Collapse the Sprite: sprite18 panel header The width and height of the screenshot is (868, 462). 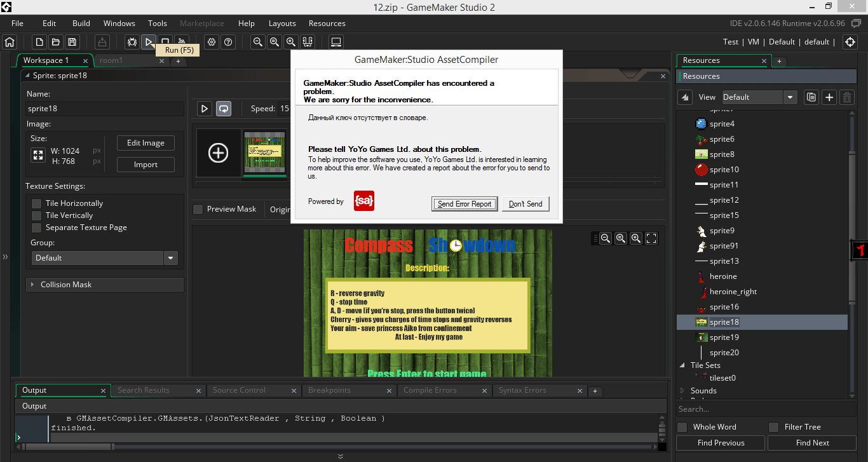pos(27,75)
